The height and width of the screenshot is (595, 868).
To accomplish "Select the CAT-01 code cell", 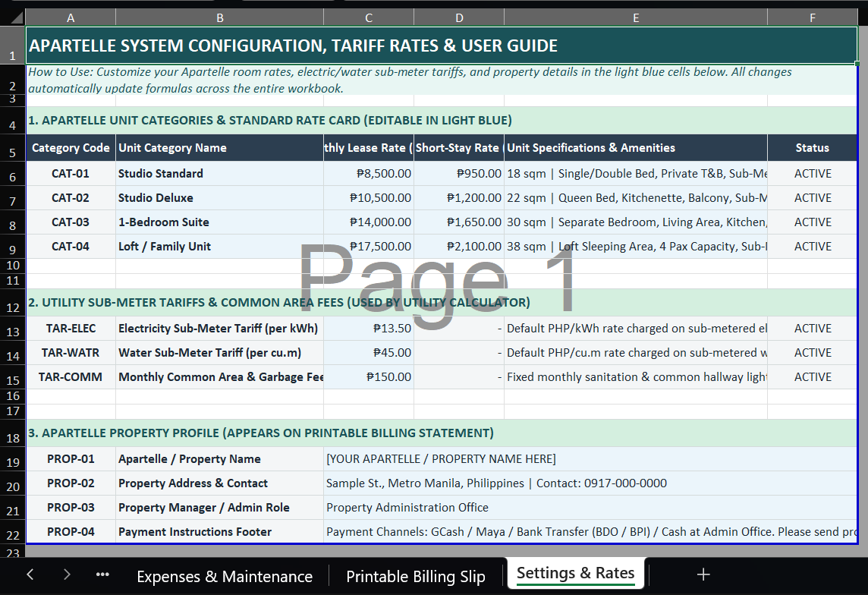I will pyautogui.click(x=71, y=173).
